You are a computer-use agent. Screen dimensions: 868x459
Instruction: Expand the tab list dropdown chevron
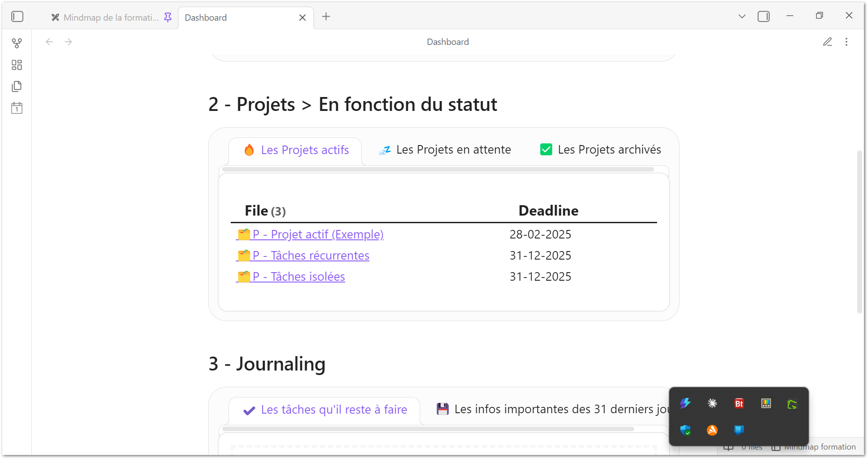pyautogui.click(x=742, y=17)
